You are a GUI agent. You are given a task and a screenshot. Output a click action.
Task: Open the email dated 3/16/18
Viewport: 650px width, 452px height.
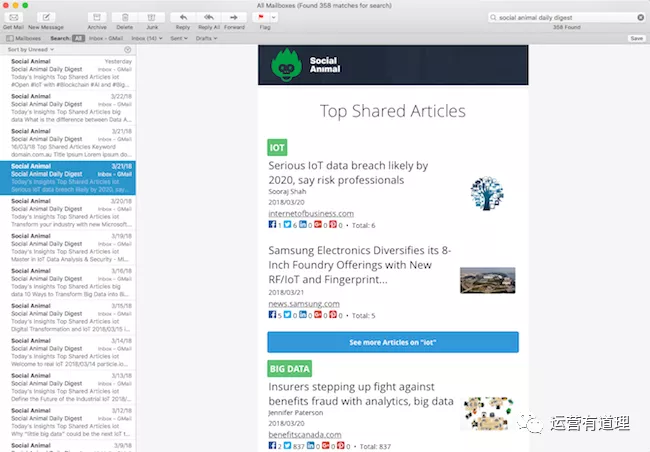(68, 282)
